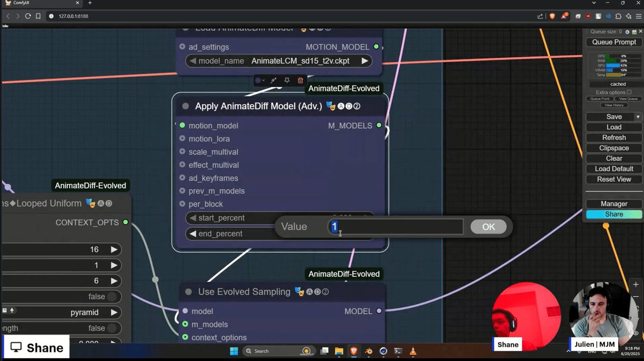Collapse the Use Evolved Sampling node dot
The image size is (644, 361).
point(188,292)
